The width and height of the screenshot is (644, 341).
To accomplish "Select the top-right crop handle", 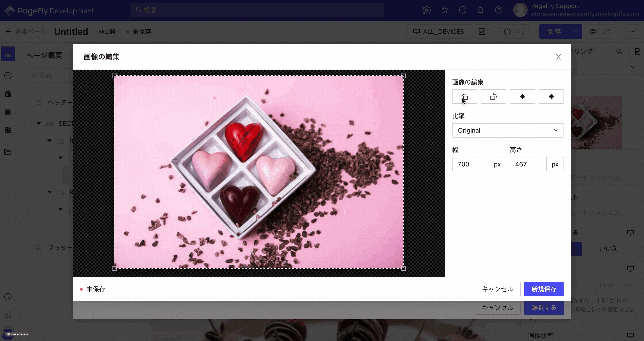I will point(403,76).
